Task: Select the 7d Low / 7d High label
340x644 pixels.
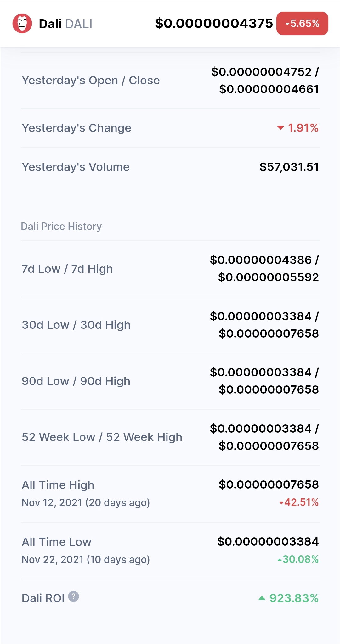Action: (x=67, y=269)
